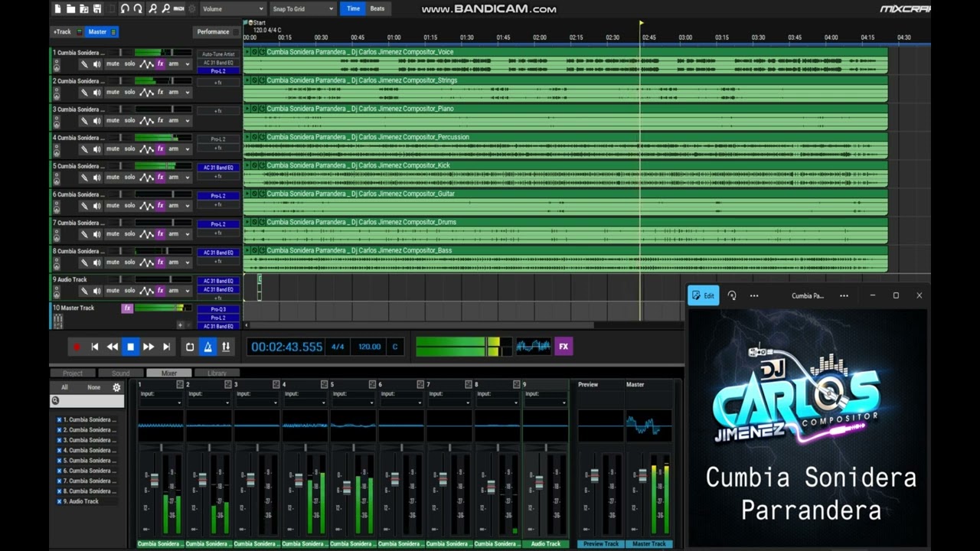Redo with the redo arrow in top toolbar
Image resolution: width=980 pixels, height=551 pixels.
tap(138, 9)
